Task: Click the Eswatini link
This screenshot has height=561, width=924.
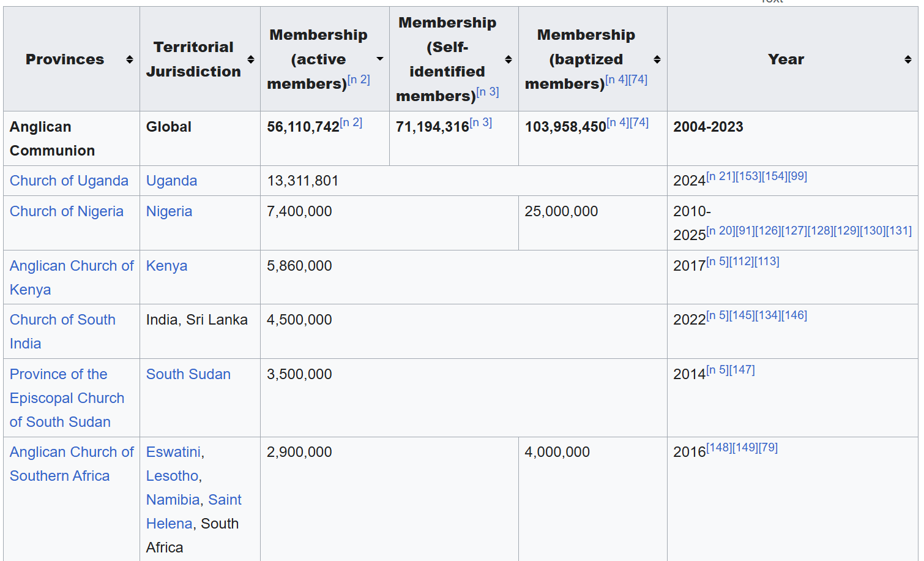Action: (173, 452)
